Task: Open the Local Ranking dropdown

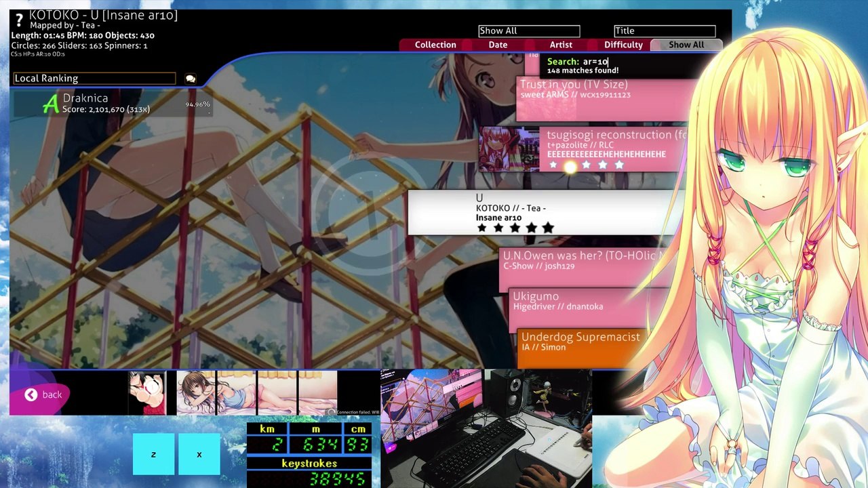Action: 94,79
